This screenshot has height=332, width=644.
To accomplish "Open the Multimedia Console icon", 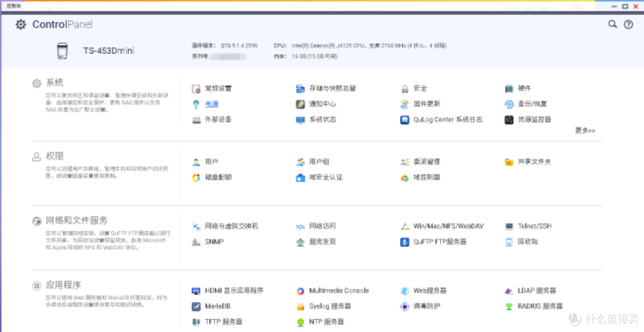I will click(300, 291).
